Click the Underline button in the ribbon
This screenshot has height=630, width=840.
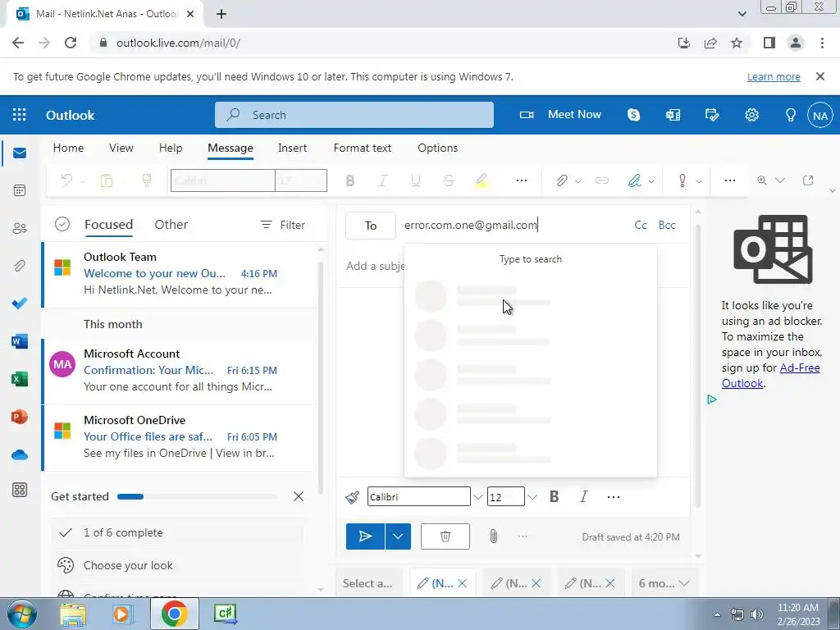tap(415, 180)
